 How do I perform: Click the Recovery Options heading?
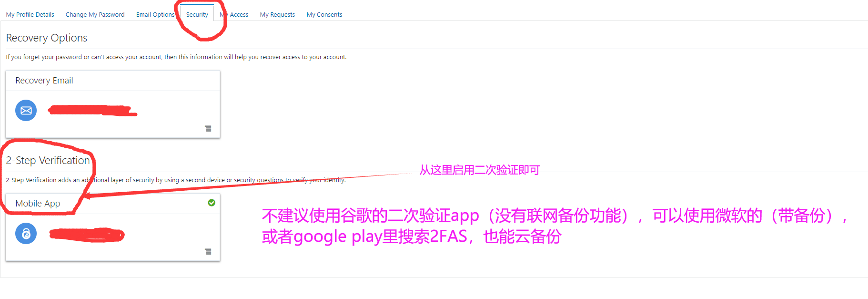point(47,38)
